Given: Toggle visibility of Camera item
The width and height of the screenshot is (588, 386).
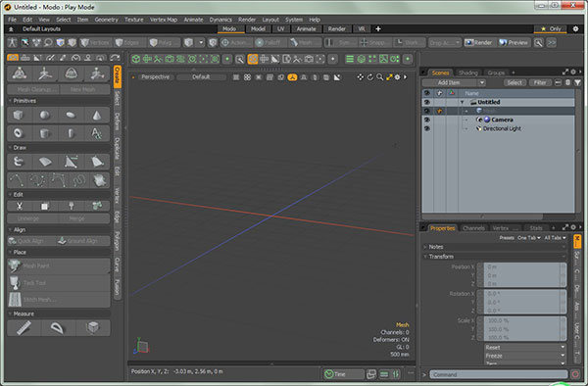Looking at the screenshot, I should 426,120.
